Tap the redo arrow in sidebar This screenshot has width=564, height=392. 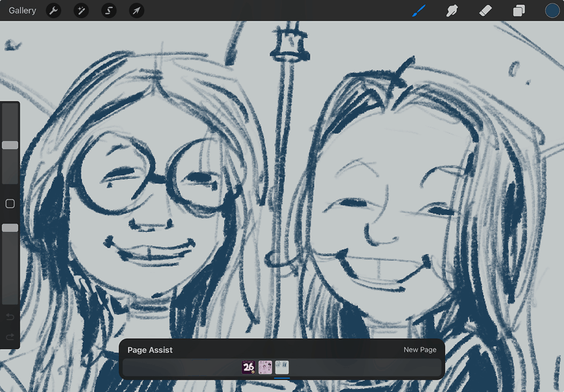[10, 336]
